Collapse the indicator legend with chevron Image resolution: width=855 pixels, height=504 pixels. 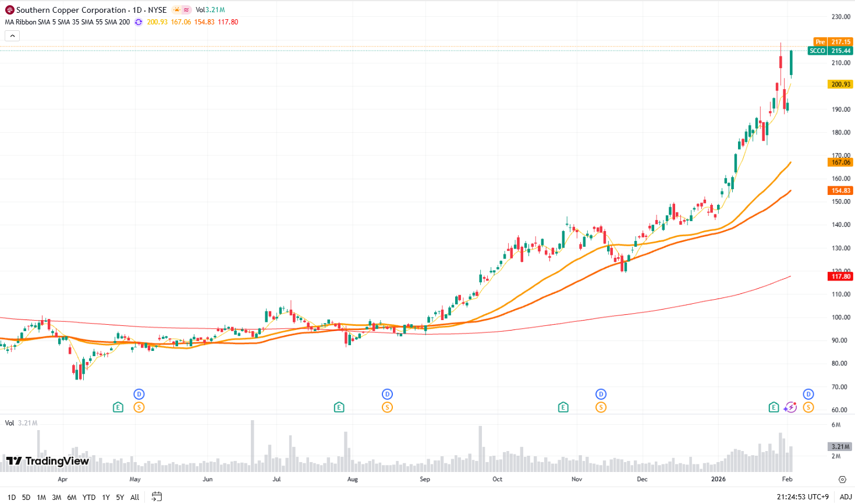click(x=12, y=36)
